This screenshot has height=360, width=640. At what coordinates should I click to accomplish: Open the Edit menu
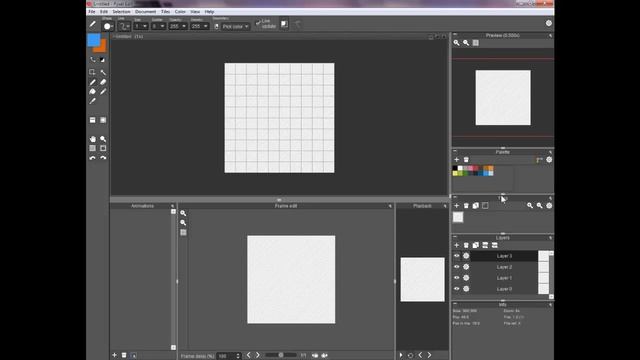(104, 12)
